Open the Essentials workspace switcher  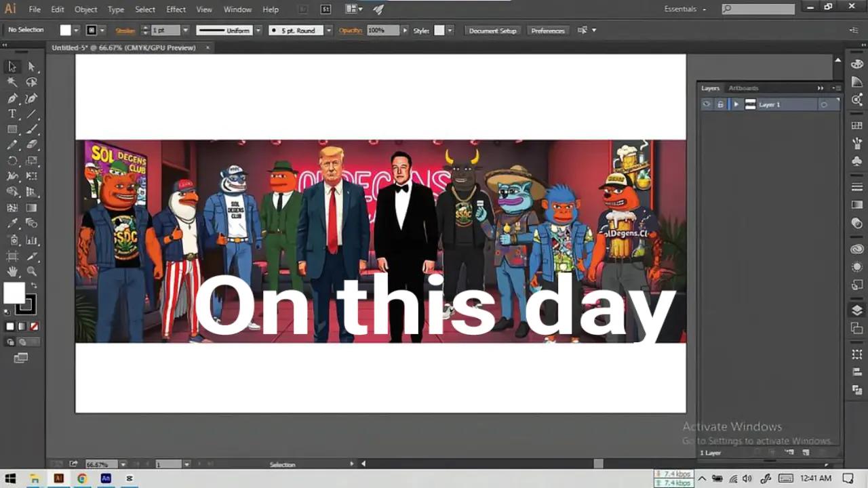point(686,9)
